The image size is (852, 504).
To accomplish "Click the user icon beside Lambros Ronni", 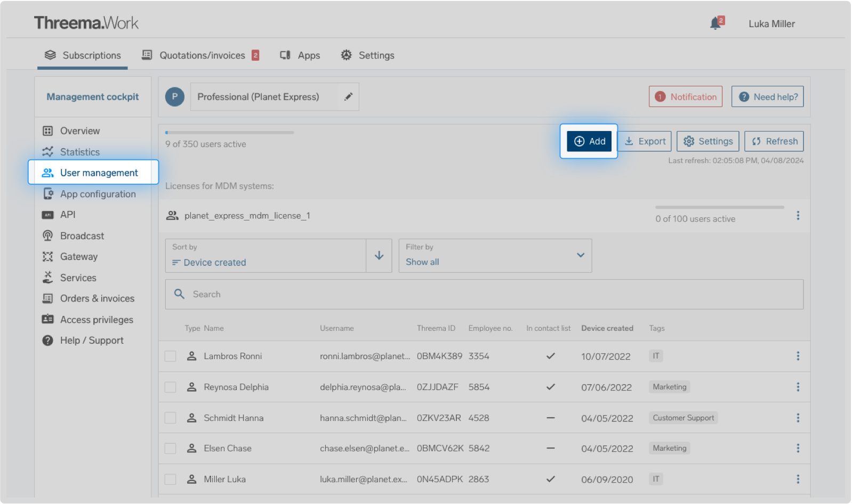I will tap(192, 356).
